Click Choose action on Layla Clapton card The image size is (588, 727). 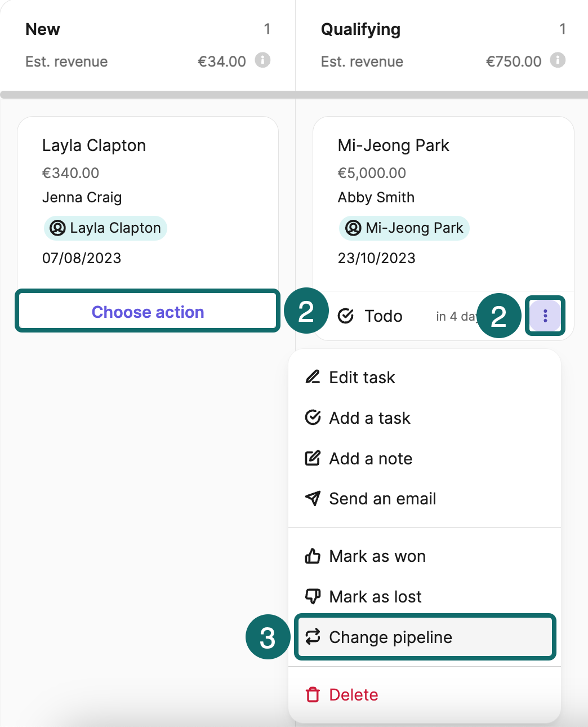click(x=148, y=312)
